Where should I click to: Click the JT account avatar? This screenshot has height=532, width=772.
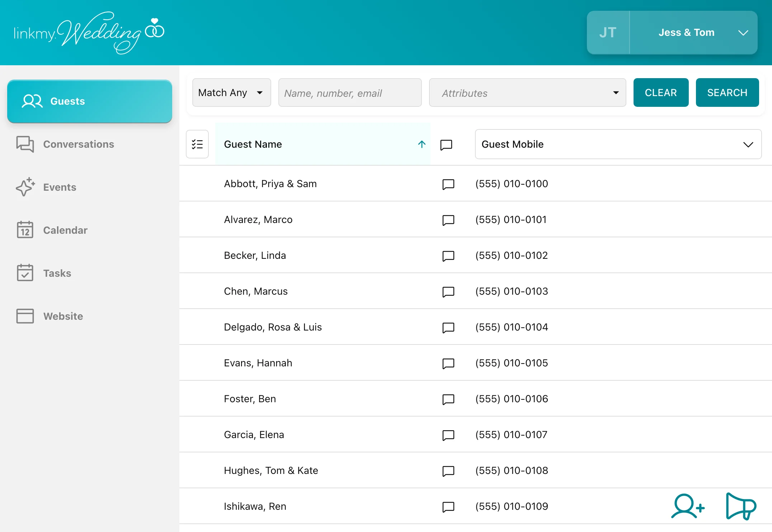click(x=608, y=33)
